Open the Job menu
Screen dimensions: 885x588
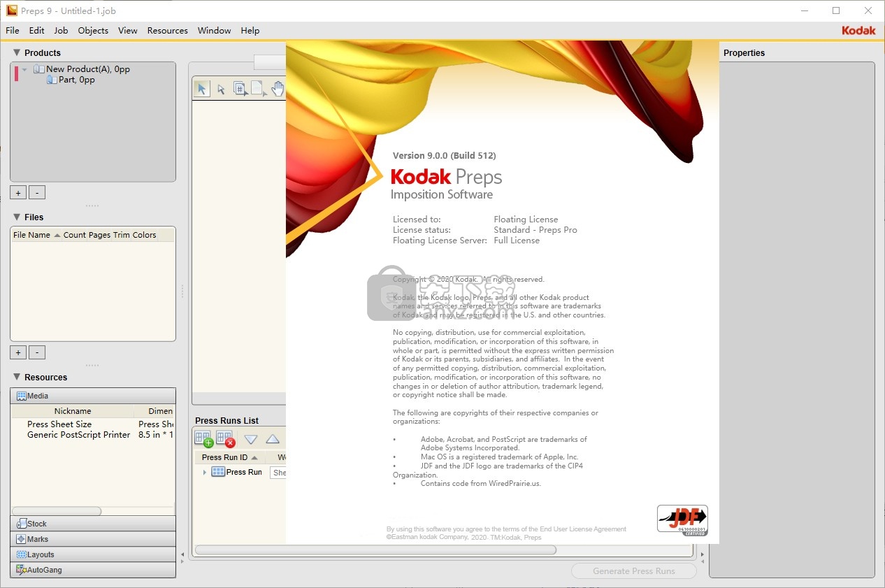click(x=62, y=30)
